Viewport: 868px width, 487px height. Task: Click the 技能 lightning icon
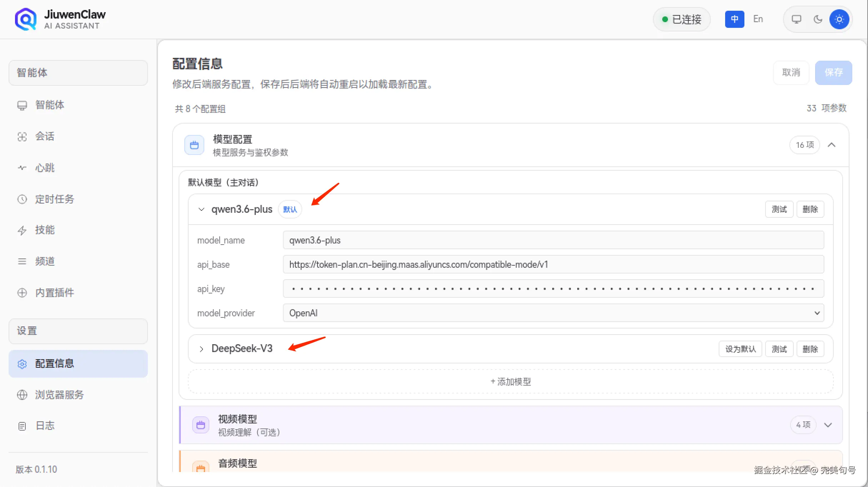(x=22, y=230)
